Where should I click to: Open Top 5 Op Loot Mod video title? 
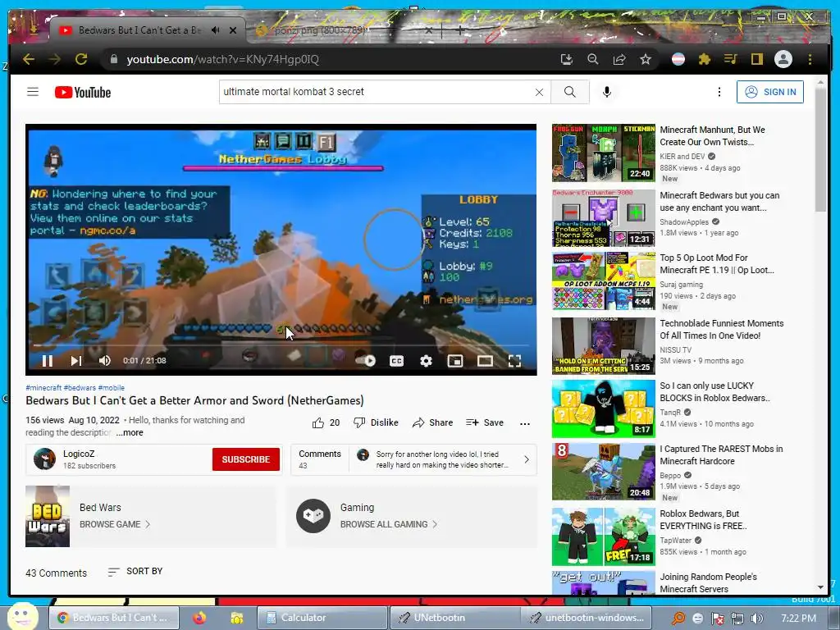(717, 263)
